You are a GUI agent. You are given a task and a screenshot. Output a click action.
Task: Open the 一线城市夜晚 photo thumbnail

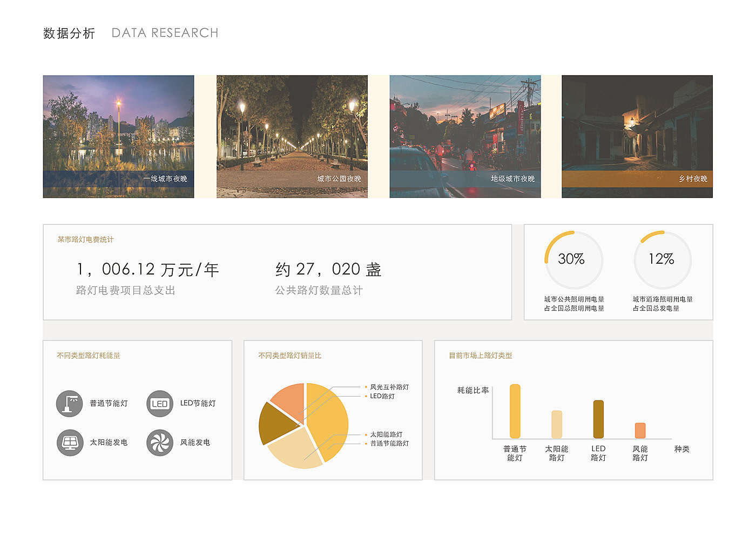tap(118, 136)
